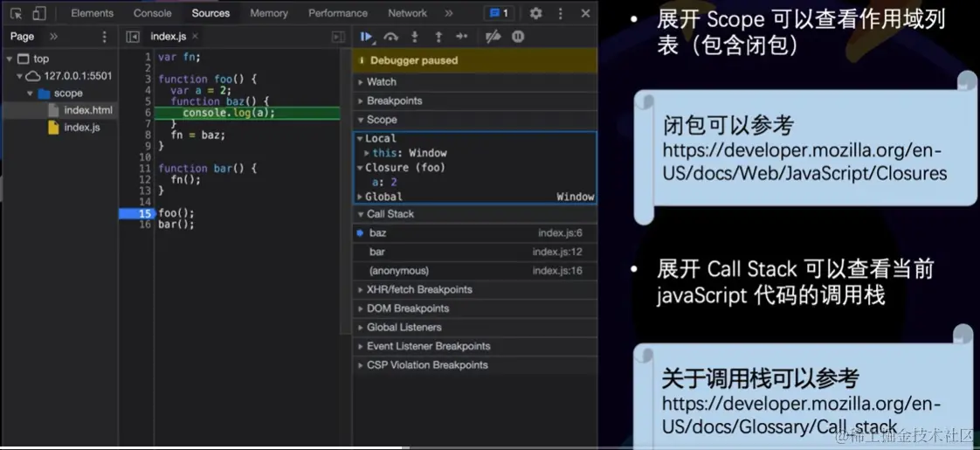
Task: Open navigator pane three-dot menu
Action: click(x=104, y=37)
